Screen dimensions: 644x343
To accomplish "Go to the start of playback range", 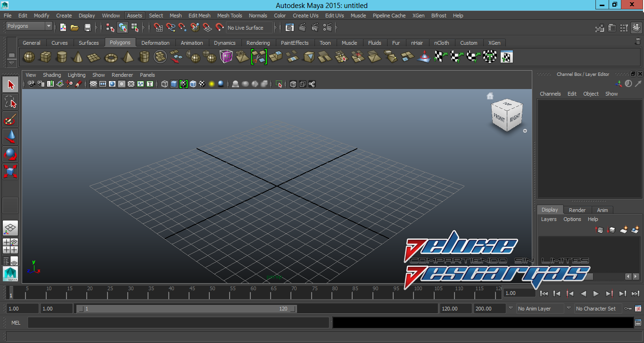I will pos(544,294).
